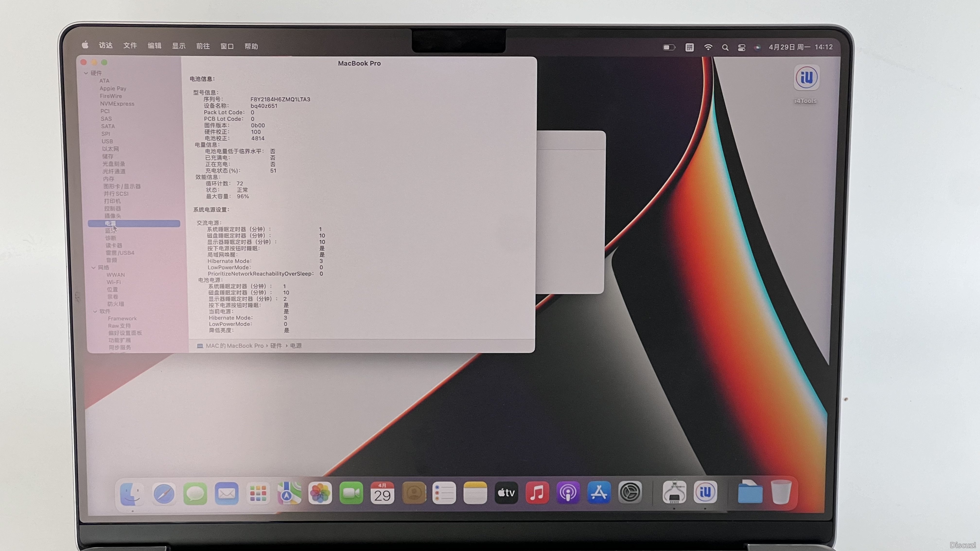Select 打印机 printers in sidebar
This screenshot has height=551, width=980.
pos(112,201)
